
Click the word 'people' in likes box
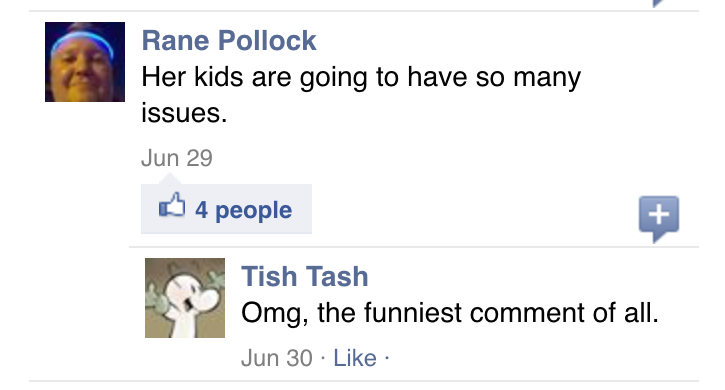tap(254, 211)
